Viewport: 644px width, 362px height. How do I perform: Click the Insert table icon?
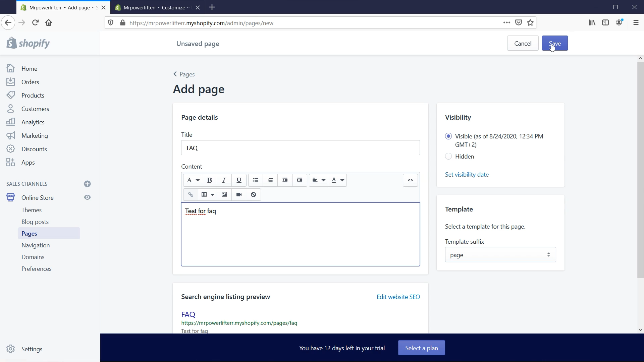[204, 194]
